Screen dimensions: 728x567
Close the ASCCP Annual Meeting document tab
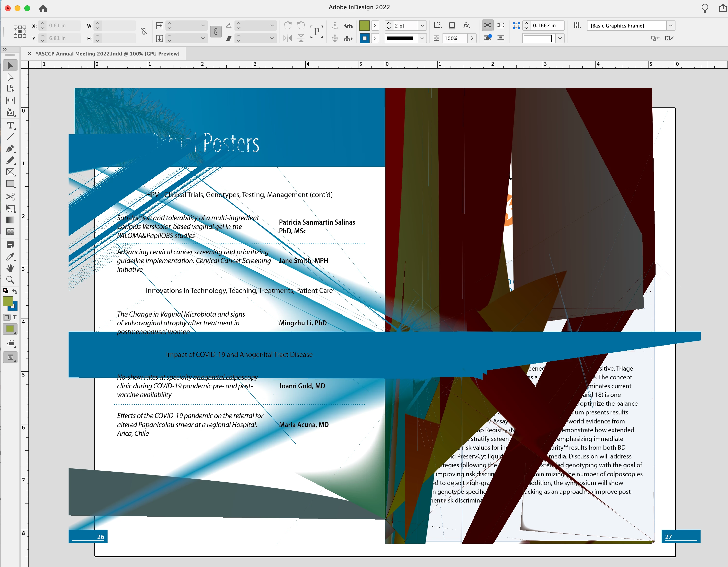30,54
